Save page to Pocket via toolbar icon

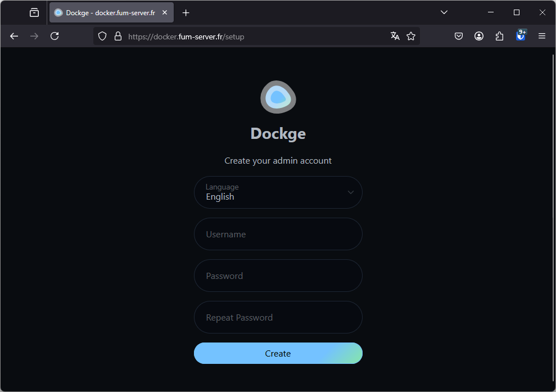tap(459, 35)
